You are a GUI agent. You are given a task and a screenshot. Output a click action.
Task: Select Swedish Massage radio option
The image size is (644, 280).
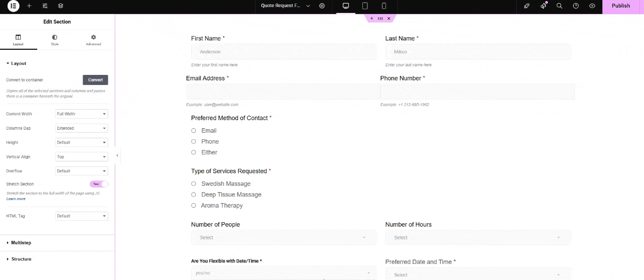click(194, 184)
